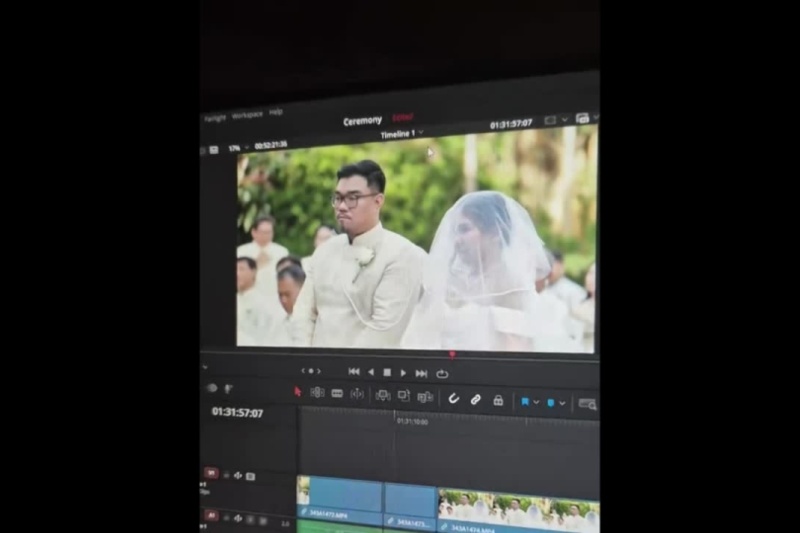Screen dimensions: 800x533
Task: Select clip 343A1473 on the video track
Action: point(411,505)
